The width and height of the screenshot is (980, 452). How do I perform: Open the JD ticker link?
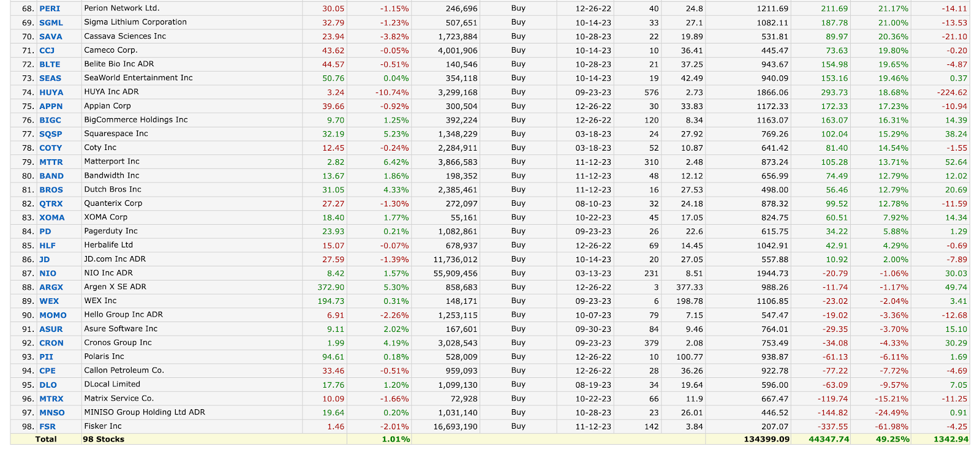coord(45,260)
